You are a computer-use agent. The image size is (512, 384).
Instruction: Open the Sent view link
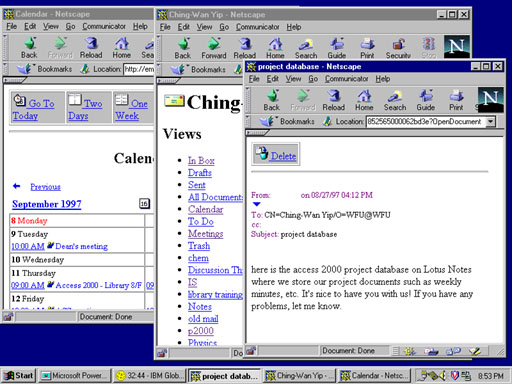[x=197, y=185]
